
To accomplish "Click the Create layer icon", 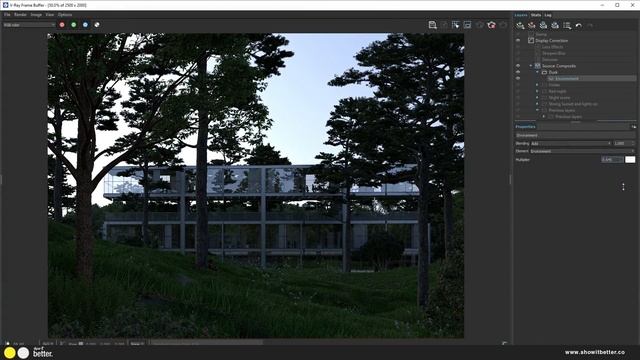I will click(x=520, y=25).
